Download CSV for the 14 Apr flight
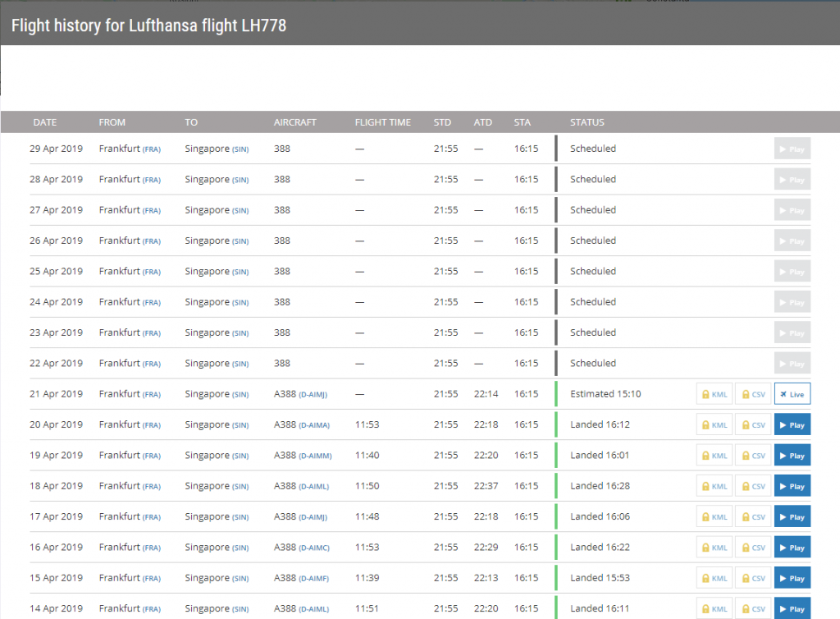 753,608
